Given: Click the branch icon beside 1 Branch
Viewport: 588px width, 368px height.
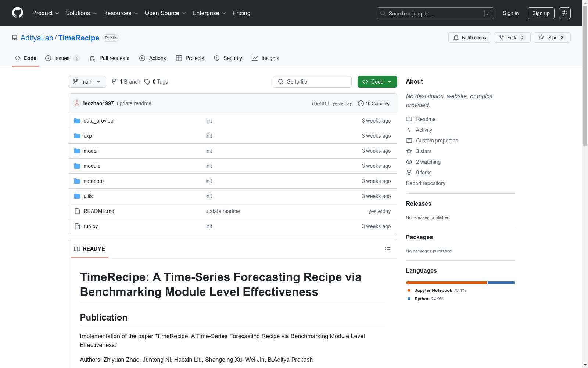Looking at the screenshot, I should [114, 82].
